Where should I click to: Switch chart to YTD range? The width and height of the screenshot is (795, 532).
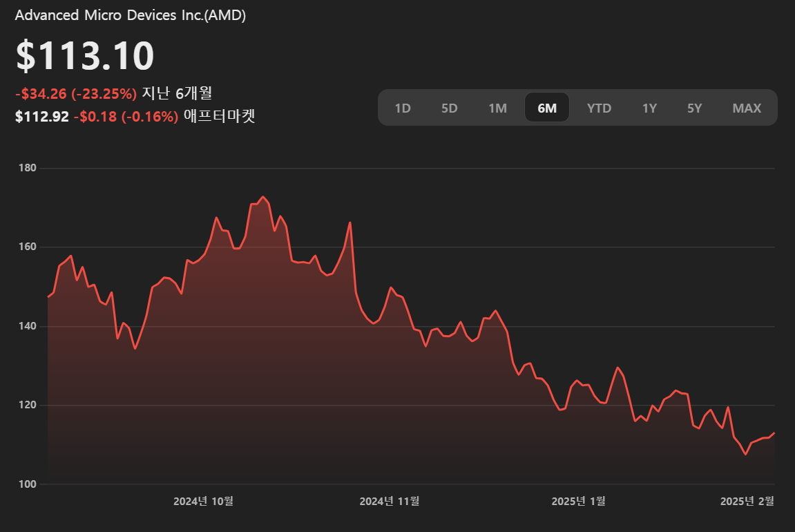[x=599, y=108]
